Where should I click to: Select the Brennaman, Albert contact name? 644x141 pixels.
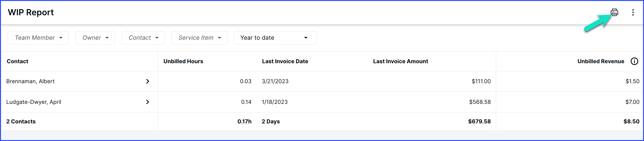30,81
